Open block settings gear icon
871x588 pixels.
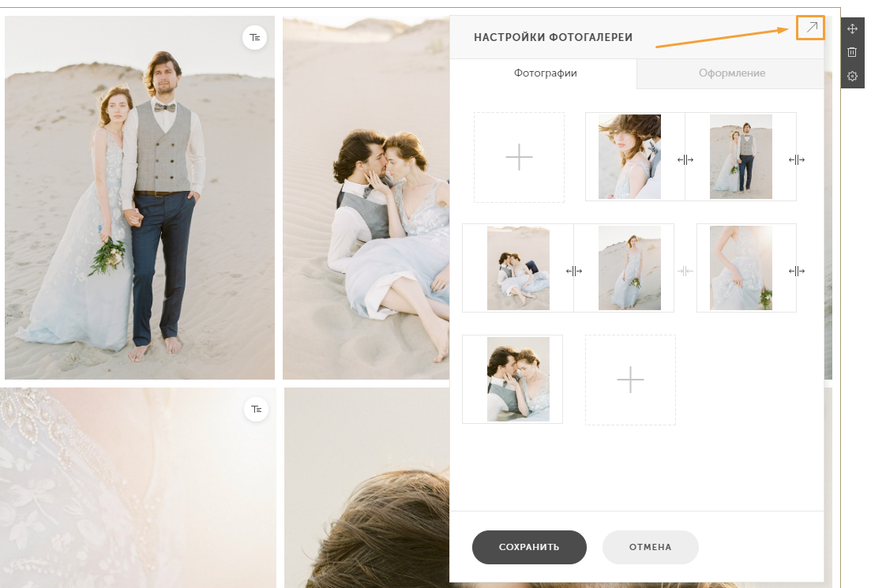click(x=852, y=76)
